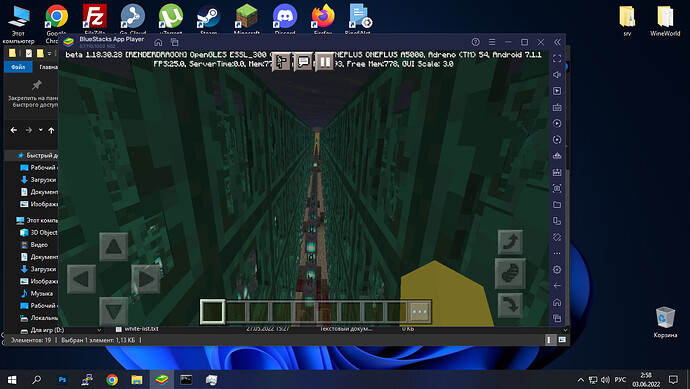Open the taskbar notification center icon
Screen dimensions: 690x389
tap(673, 379)
